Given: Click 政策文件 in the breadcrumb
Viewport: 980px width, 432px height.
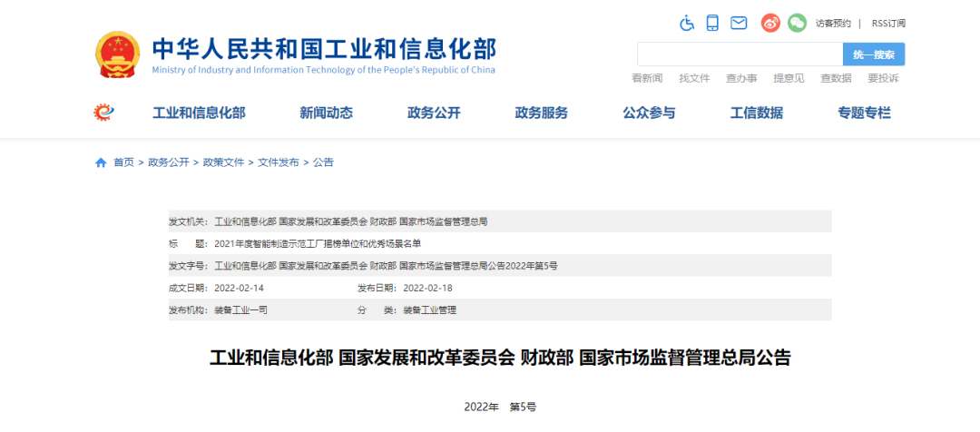Looking at the screenshot, I should 223,162.
